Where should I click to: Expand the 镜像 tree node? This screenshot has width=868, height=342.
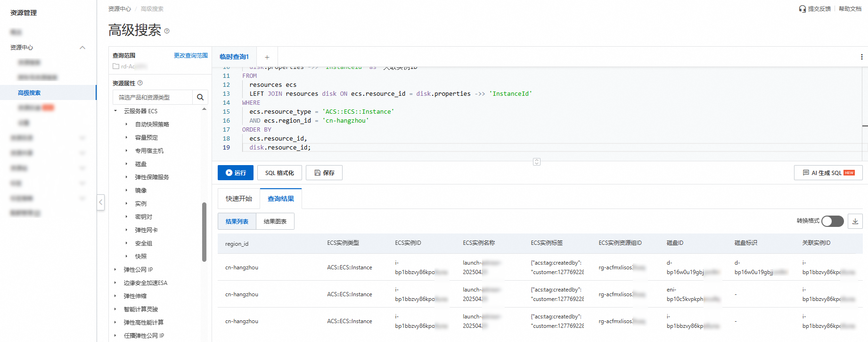click(126, 191)
